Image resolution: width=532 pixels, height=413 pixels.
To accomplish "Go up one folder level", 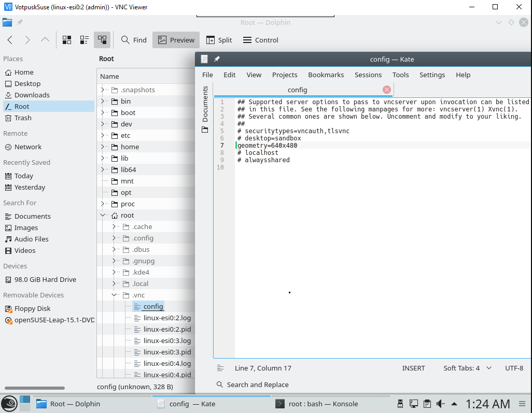I will [45, 40].
